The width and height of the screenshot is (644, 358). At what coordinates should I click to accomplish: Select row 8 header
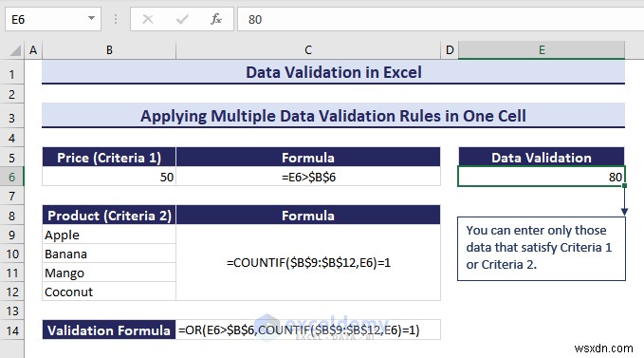coord(12,216)
